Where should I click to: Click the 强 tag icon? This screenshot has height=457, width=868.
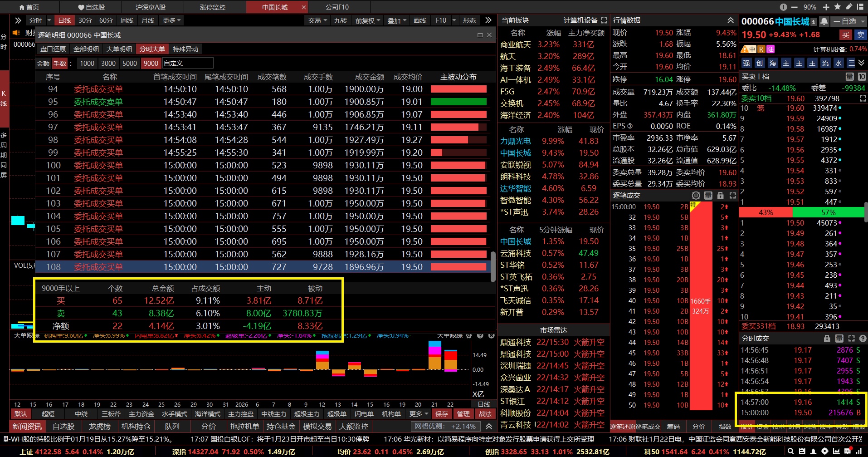coord(746,63)
